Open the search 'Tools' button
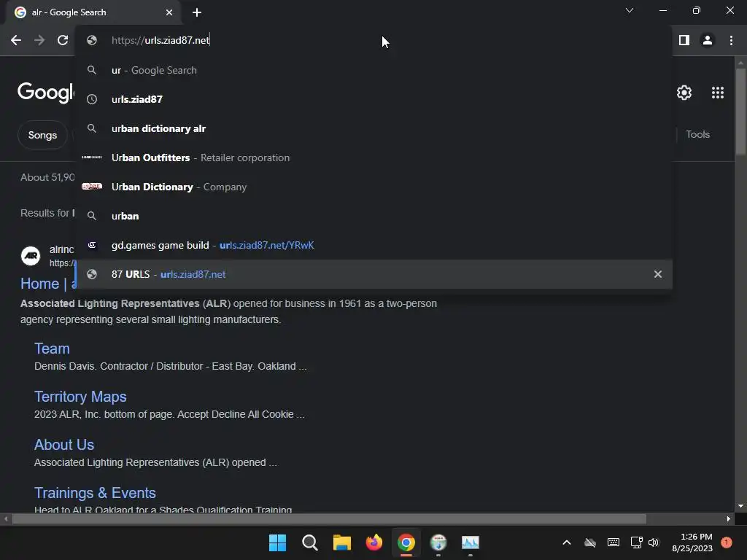The image size is (747, 560). point(697,135)
